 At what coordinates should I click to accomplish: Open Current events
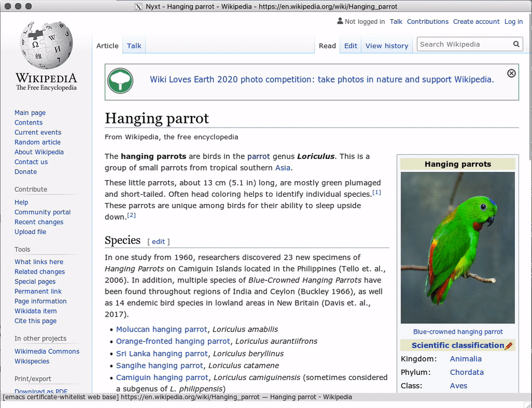[x=37, y=132]
